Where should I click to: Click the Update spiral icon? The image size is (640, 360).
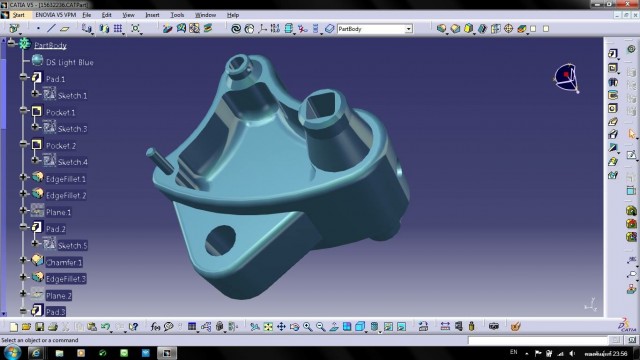(x=236, y=29)
